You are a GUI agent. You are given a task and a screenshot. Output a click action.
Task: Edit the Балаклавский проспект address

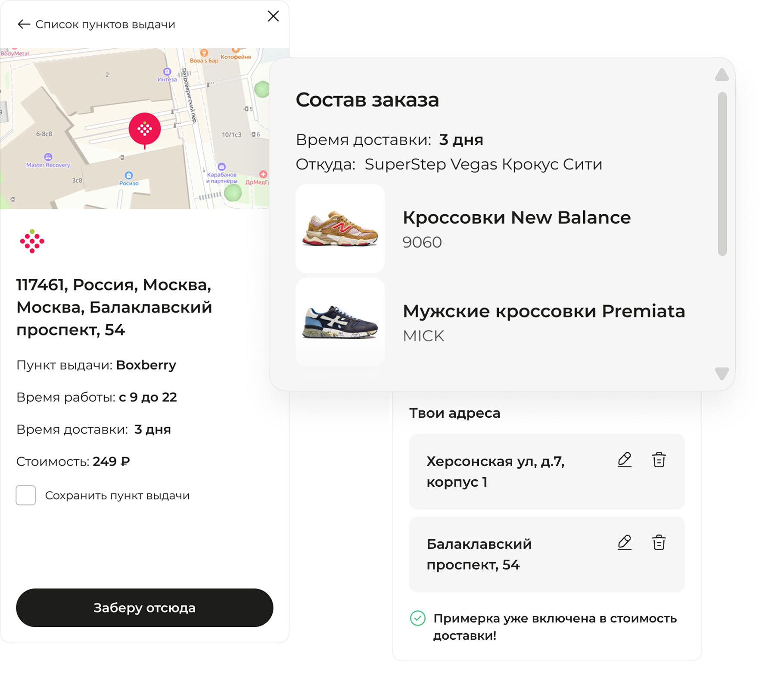pos(624,543)
